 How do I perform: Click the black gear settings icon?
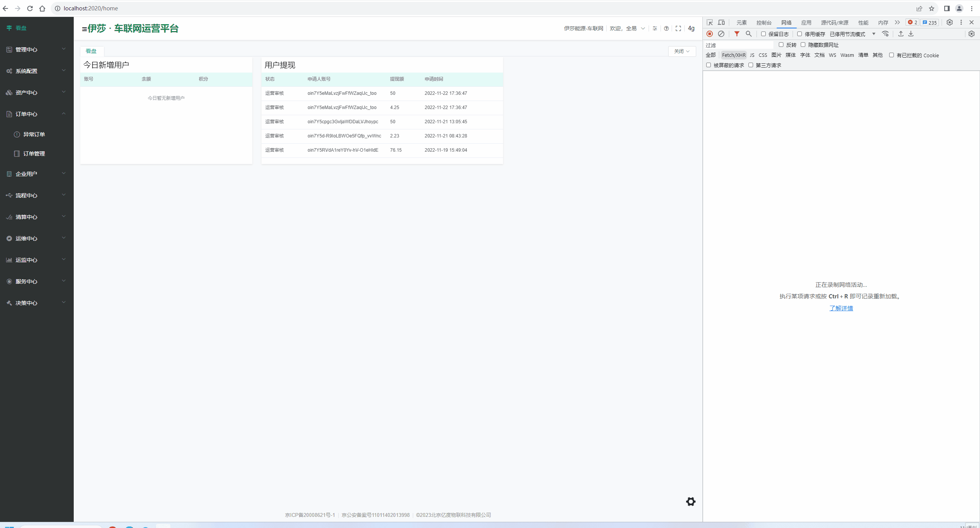(x=690, y=502)
